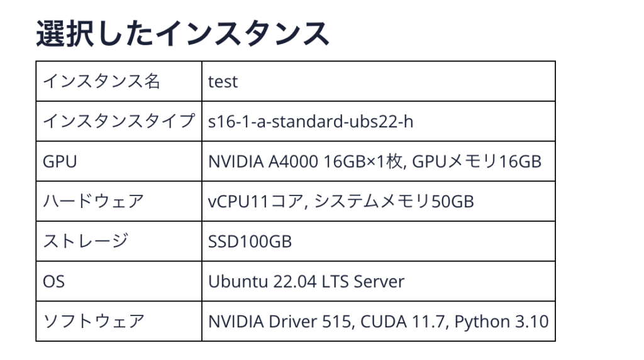Select the ソフトウェア label cell
644x360 pixels.
coord(93,322)
